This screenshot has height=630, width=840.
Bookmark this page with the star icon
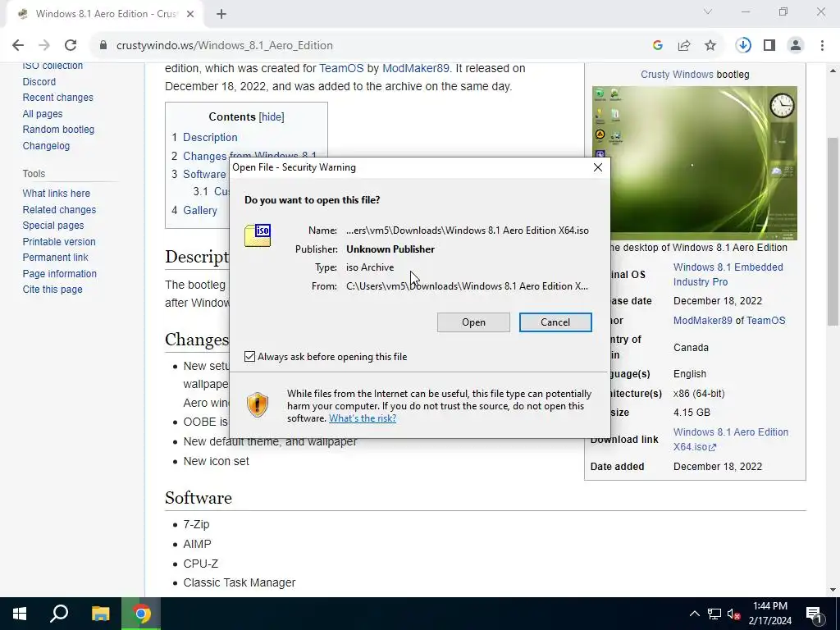click(710, 46)
